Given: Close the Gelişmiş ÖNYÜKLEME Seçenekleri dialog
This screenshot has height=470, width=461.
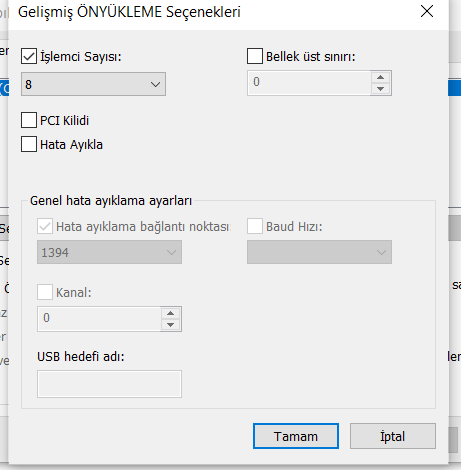Looking at the screenshot, I should (427, 11).
